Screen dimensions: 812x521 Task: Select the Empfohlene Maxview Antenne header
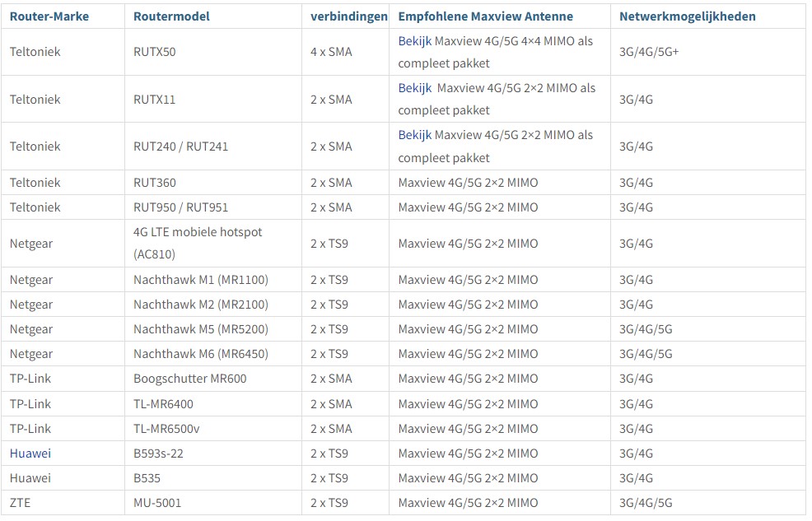[x=485, y=16]
